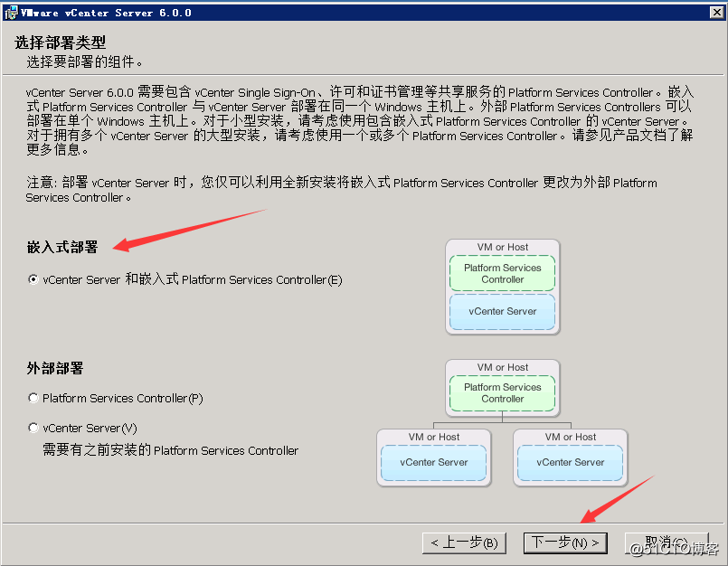Click the 选择要部署的组件 subtitle text
The height and width of the screenshot is (566, 728).
pos(84,61)
